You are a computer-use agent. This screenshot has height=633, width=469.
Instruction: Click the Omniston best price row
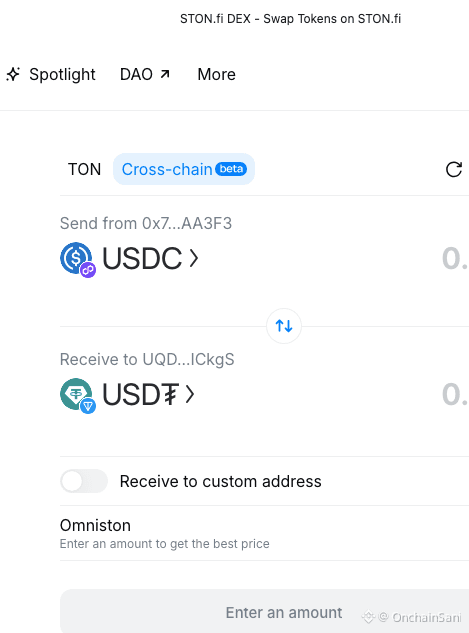[264, 533]
